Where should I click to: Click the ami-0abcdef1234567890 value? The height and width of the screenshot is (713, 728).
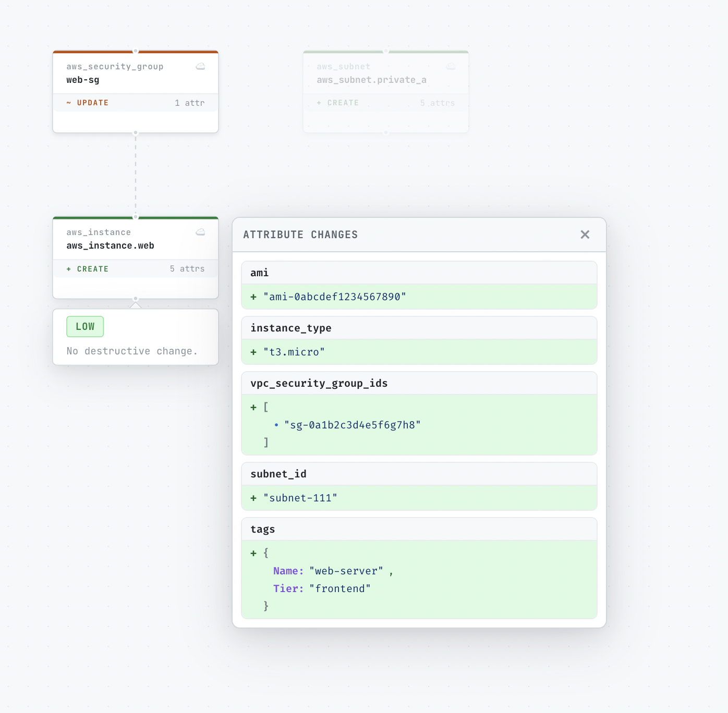click(x=335, y=297)
